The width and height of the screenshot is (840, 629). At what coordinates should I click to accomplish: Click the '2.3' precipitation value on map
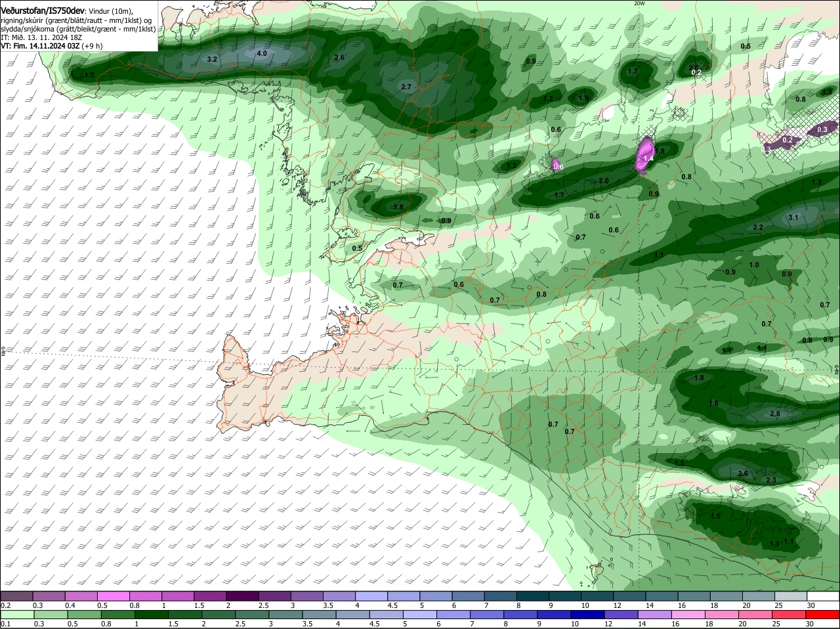pyautogui.click(x=771, y=481)
